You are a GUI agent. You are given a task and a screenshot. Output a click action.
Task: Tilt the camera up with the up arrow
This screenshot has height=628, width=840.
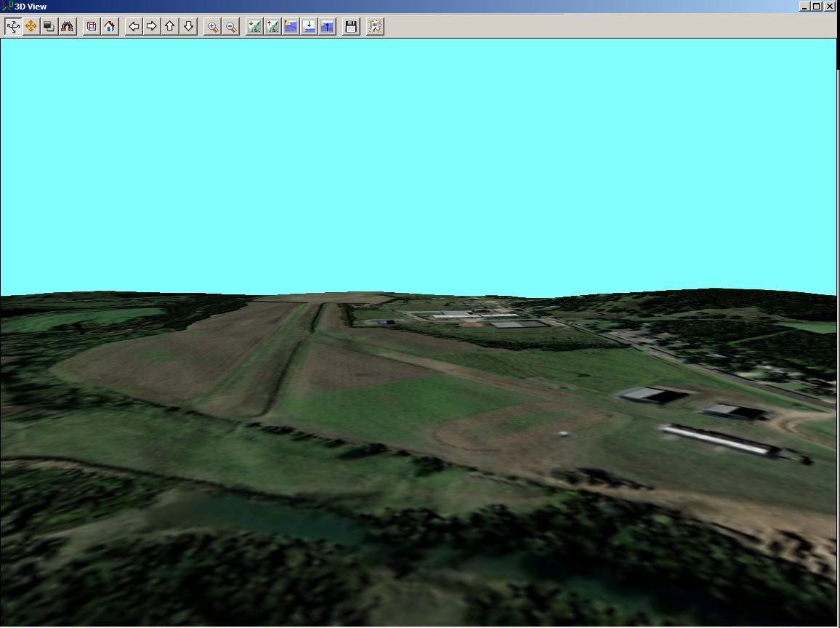169,26
